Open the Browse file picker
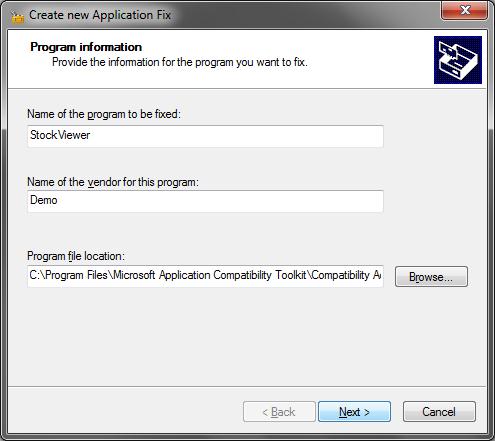This screenshot has height=441, width=495. click(431, 277)
